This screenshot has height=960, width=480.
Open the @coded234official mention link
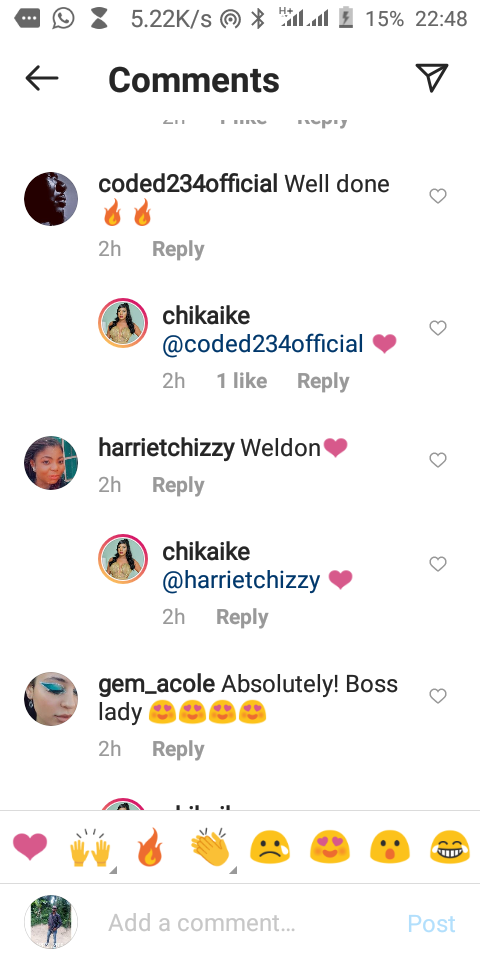pos(263,344)
